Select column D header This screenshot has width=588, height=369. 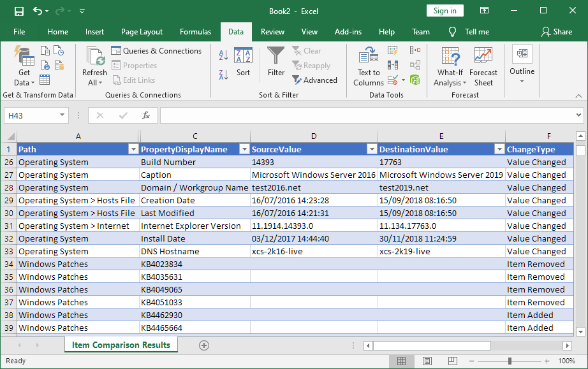[x=314, y=136]
